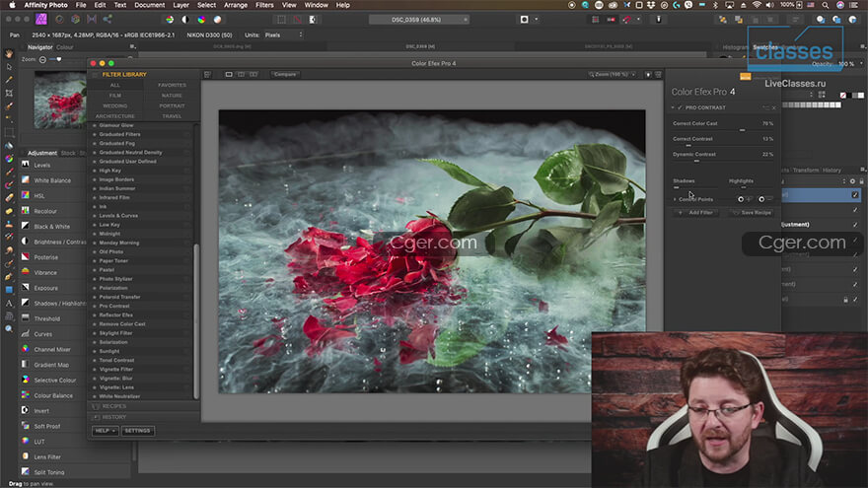The width and height of the screenshot is (868, 488).
Task: Click the Add Filter button
Action: click(696, 213)
